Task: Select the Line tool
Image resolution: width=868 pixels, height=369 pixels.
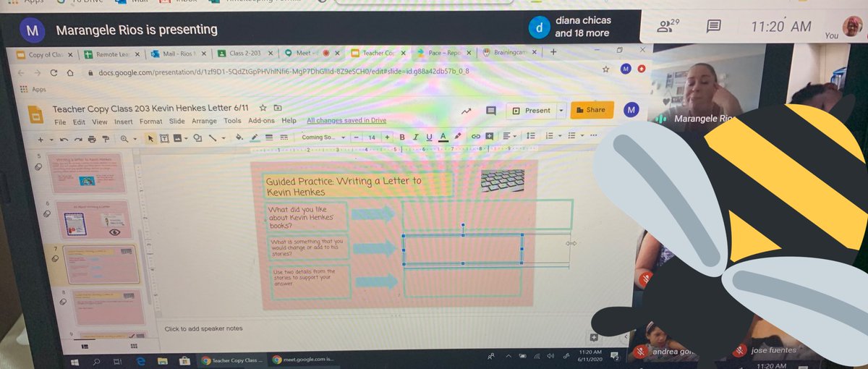Action: pyautogui.click(x=213, y=138)
